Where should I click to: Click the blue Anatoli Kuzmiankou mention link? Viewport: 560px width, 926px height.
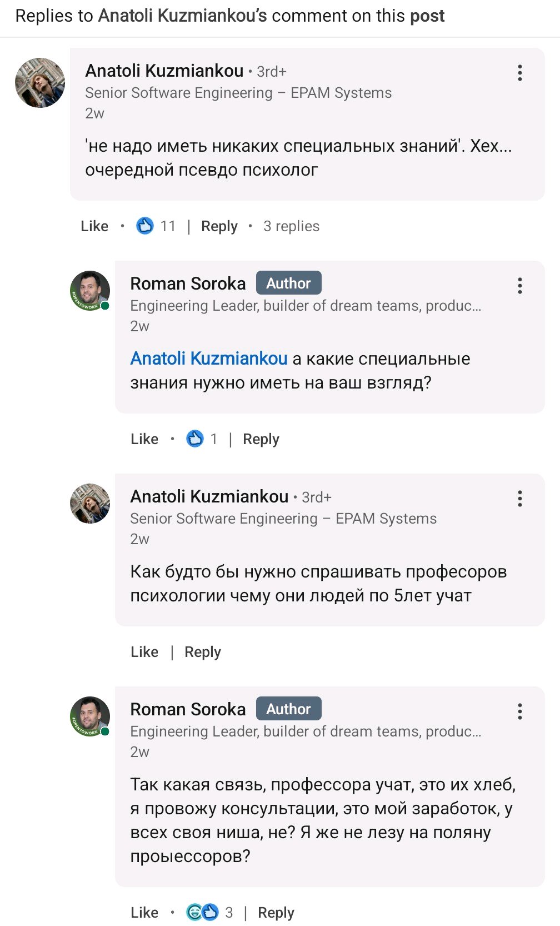[209, 359]
